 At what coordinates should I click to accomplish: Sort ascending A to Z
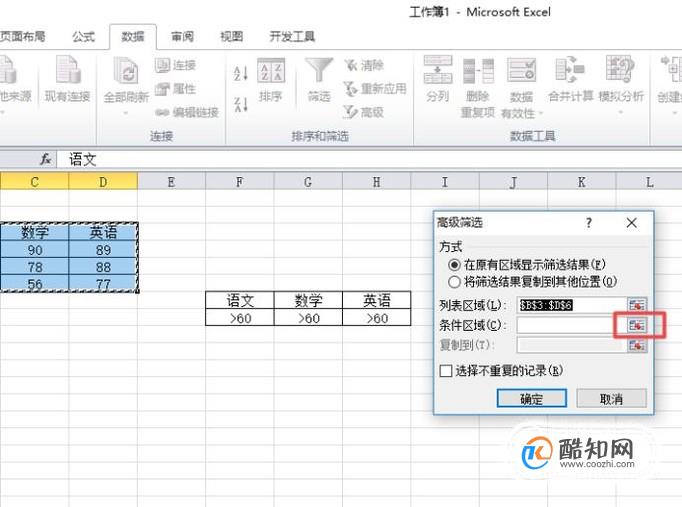coord(241,73)
